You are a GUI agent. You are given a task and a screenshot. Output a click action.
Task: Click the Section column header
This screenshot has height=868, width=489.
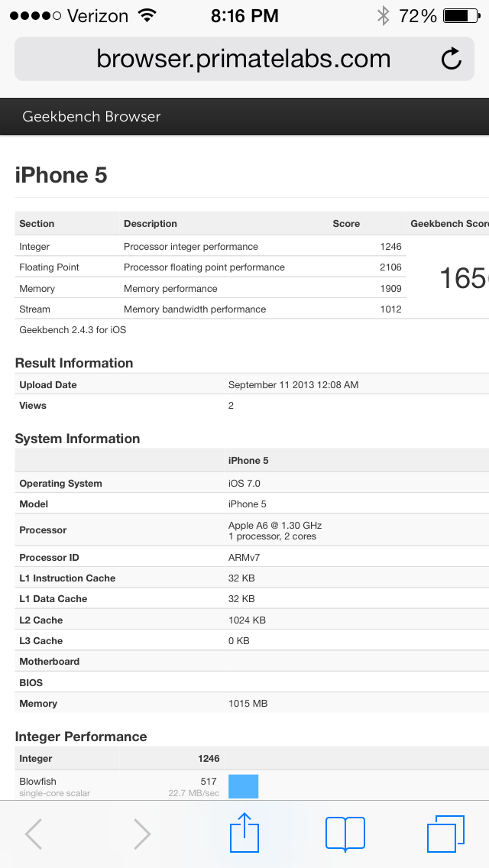coord(37,224)
